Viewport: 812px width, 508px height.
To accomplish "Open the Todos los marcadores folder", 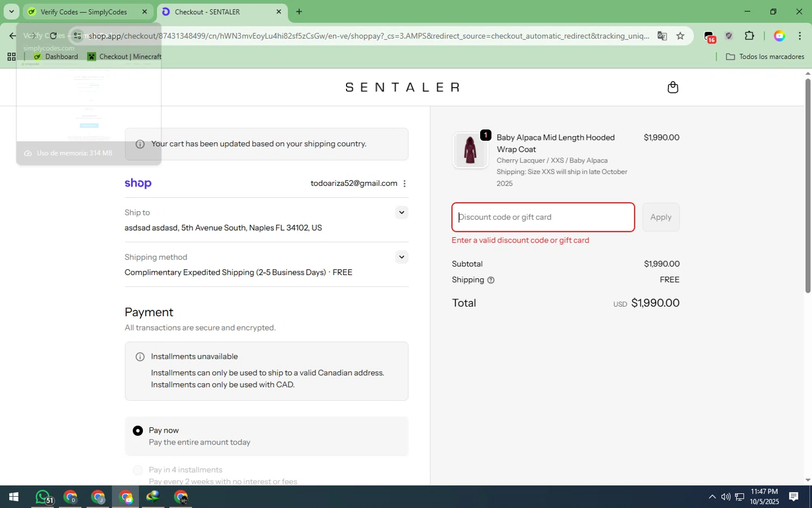I will tap(765, 56).
